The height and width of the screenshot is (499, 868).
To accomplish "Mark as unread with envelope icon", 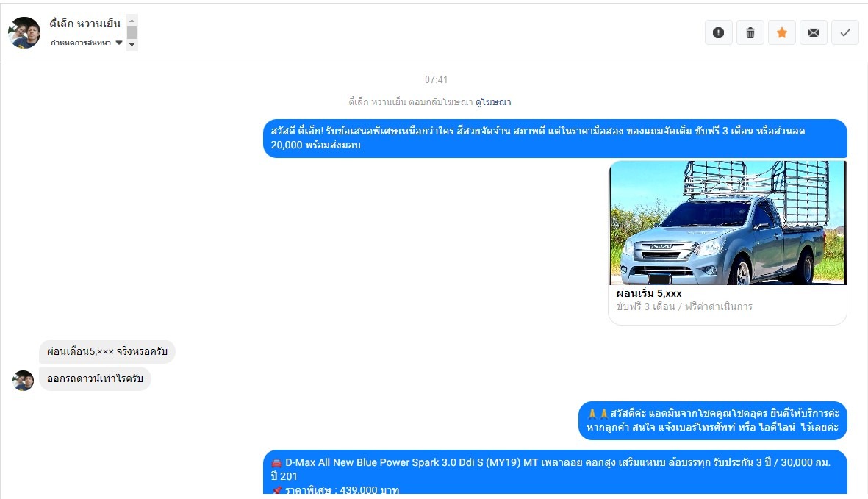I will 813,32.
